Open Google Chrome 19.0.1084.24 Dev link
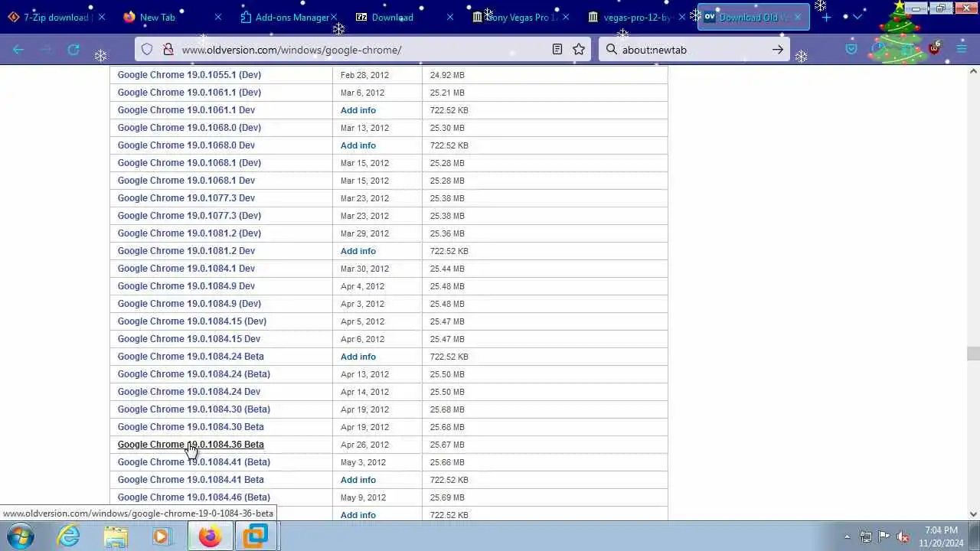Viewport: 980px width, 551px height. coord(189,392)
